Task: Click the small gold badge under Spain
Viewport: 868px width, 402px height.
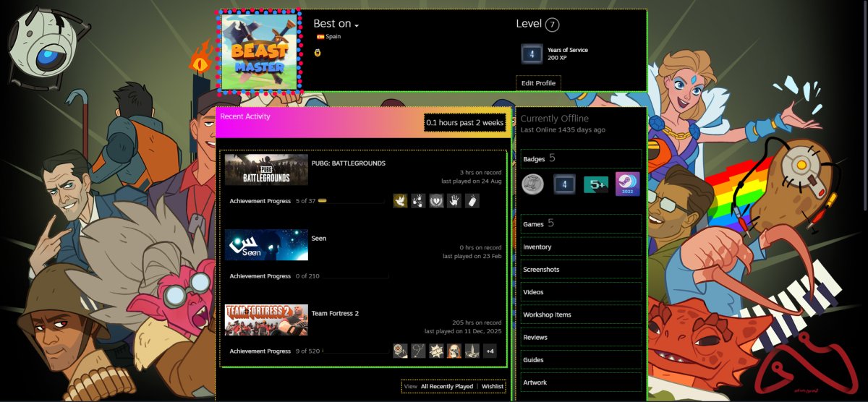Action: pos(318,53)
